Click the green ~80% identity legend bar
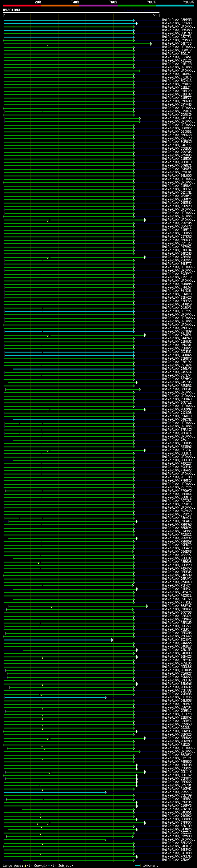Screen dimensions: 197x868 coord(137,6)
